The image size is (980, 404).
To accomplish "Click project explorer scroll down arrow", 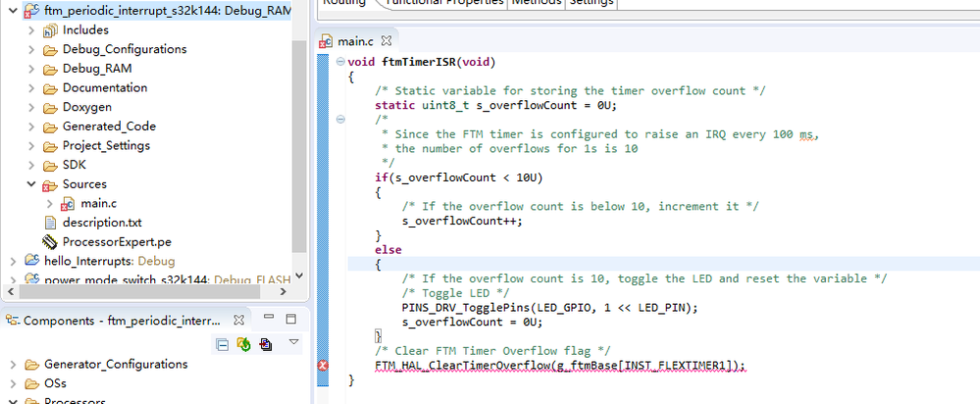I will pos(299,275).
